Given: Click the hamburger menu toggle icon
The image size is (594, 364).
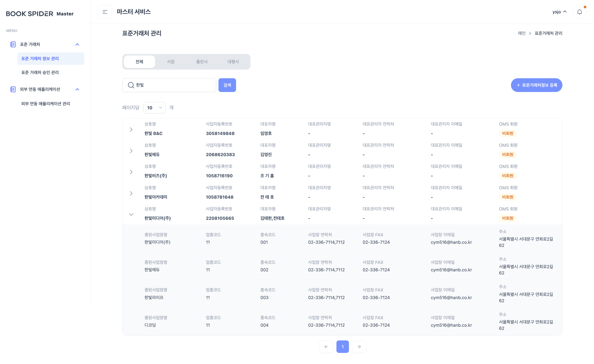Looking at the screenshot, I should tap(105, 12).
